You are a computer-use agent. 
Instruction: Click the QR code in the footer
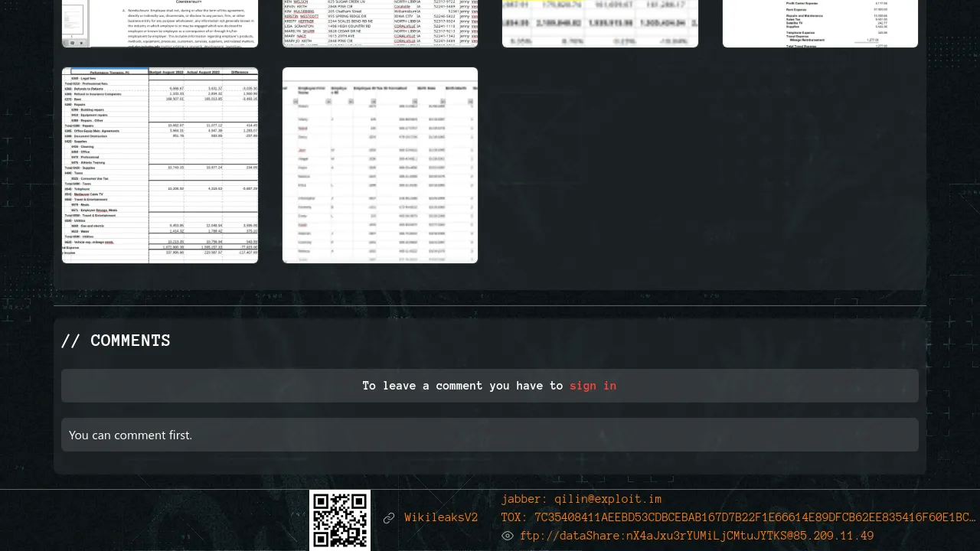340,520
